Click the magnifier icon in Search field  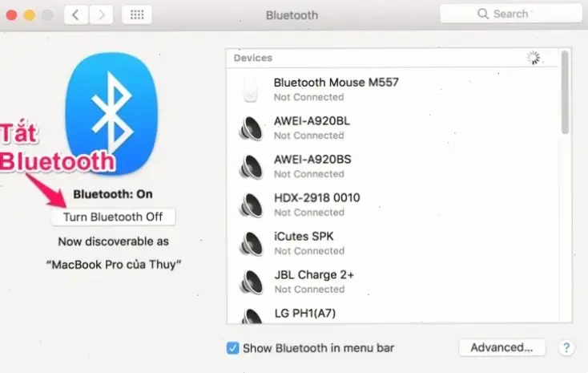[482, 14]
